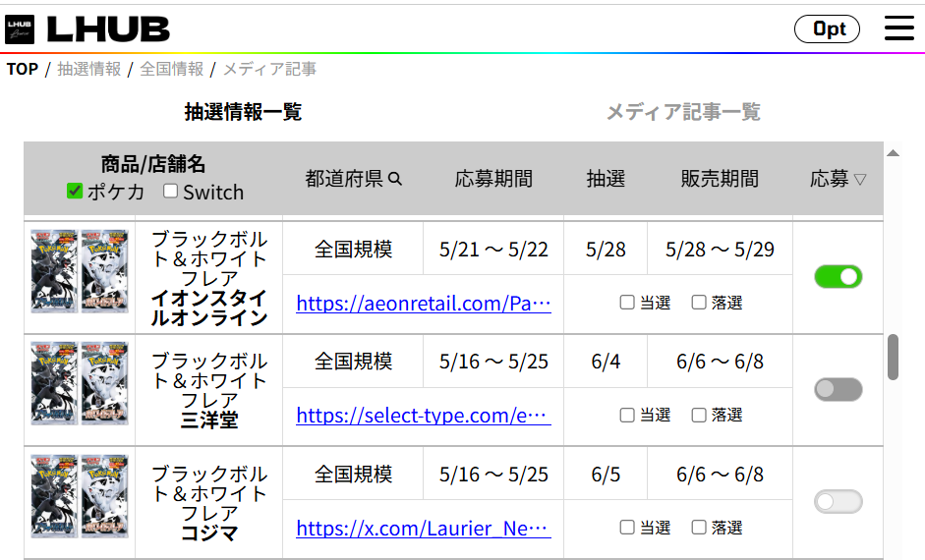This screenshot has height=560, width=925.
Task: Open the hamburger menu icon
Action: [x=898, y=28]
